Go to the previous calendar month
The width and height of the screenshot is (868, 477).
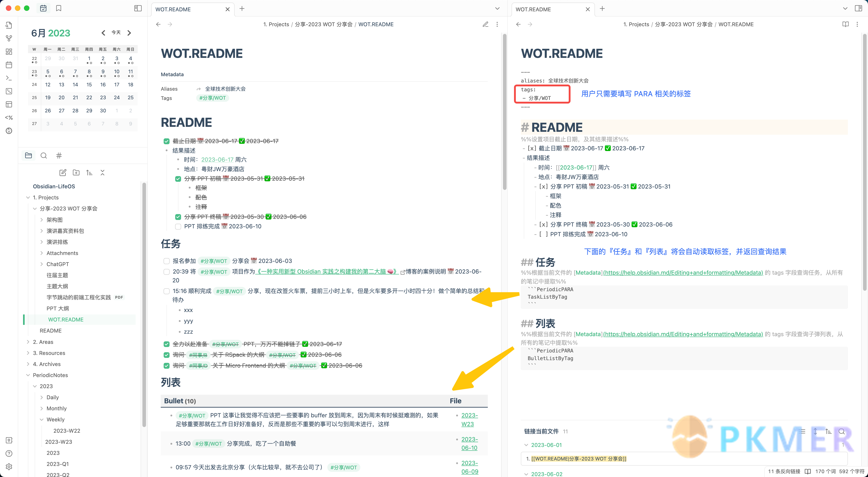pos(103,33)
